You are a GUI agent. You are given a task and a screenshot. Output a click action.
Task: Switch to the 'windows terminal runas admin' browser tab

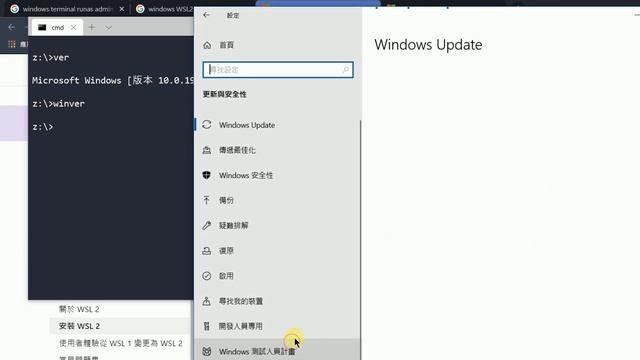67,9
